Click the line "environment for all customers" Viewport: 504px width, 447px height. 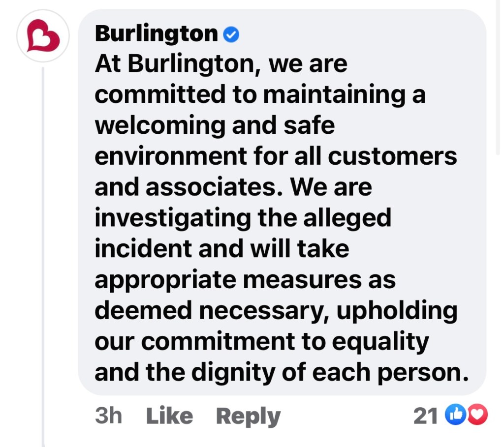pyautogui.click(x=276, y=157)
